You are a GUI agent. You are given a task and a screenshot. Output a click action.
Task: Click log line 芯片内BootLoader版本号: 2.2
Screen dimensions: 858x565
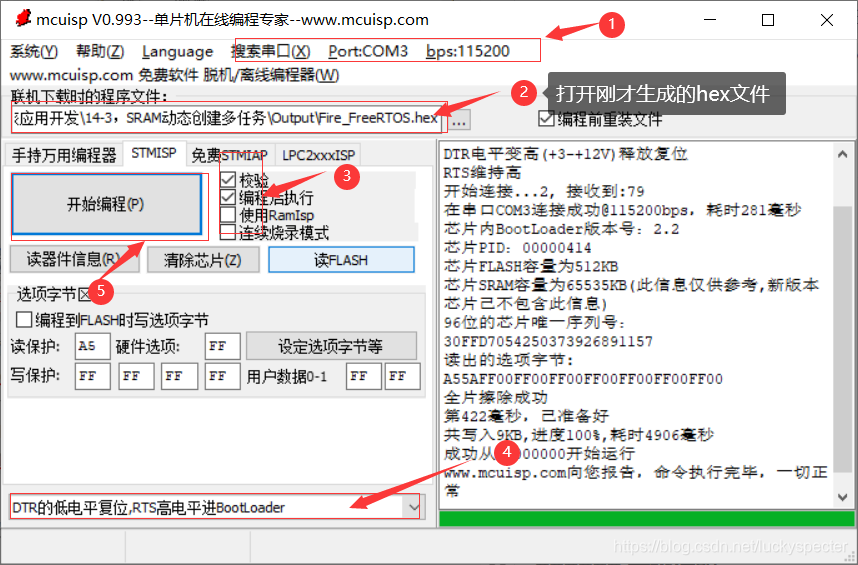point(561,229)
